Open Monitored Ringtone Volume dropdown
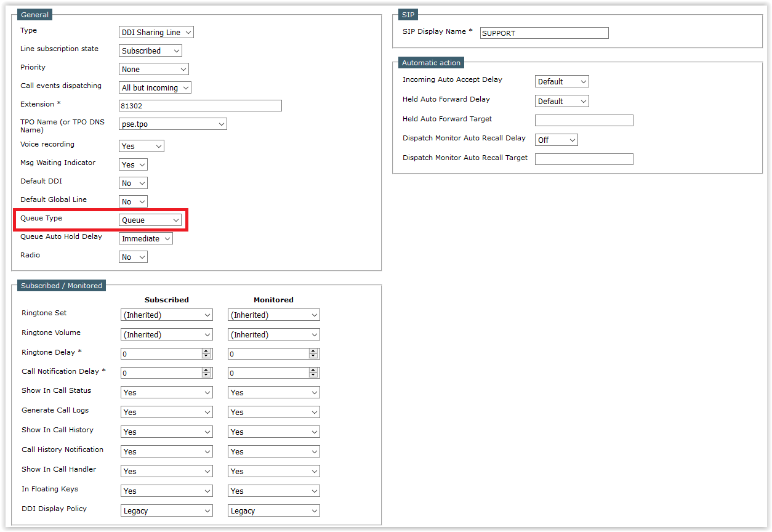Image resolution: width=772 pixels, height=532 pixels. [x=274, y=335]
